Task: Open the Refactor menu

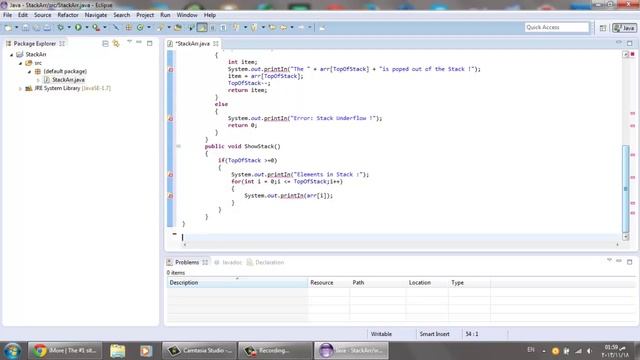Action: point(68,15)
